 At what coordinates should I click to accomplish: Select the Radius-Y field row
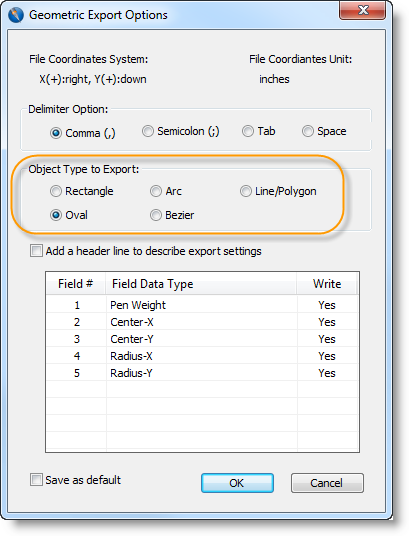(x=202, y=373)
